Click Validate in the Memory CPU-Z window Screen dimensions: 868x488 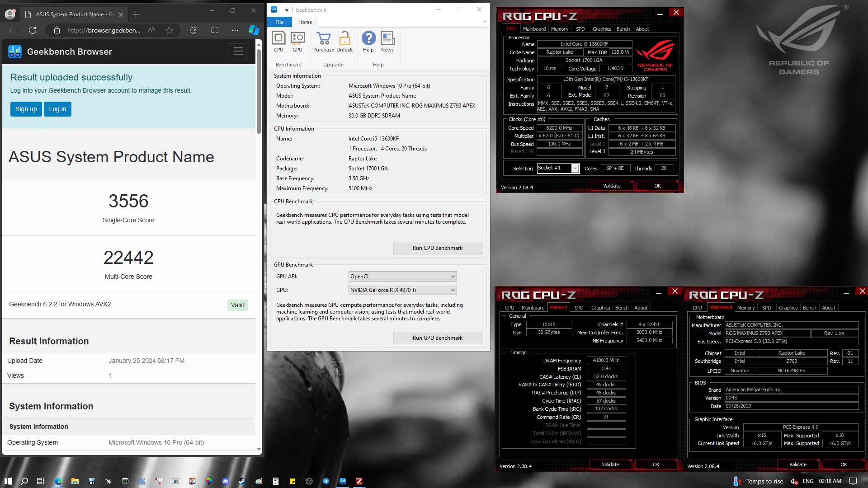coord(610,465)
